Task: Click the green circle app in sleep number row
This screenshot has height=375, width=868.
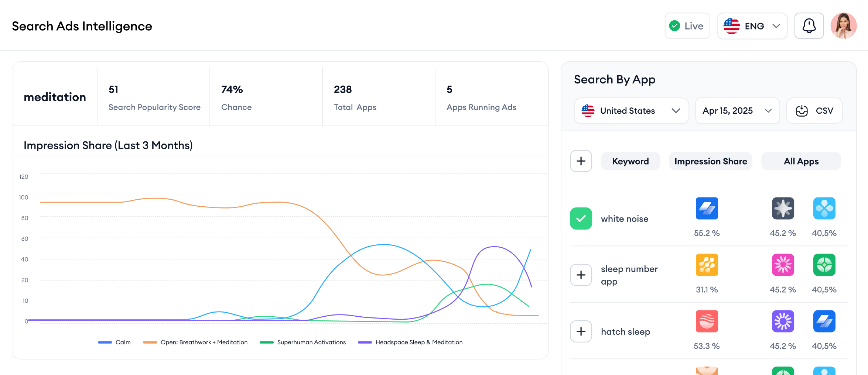Action: [x=824, y=265]
